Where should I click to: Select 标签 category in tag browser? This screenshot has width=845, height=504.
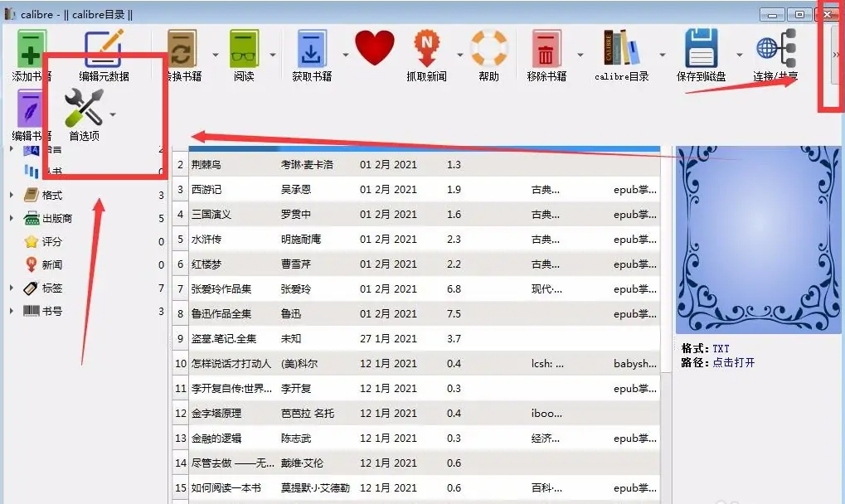[52, 288]
